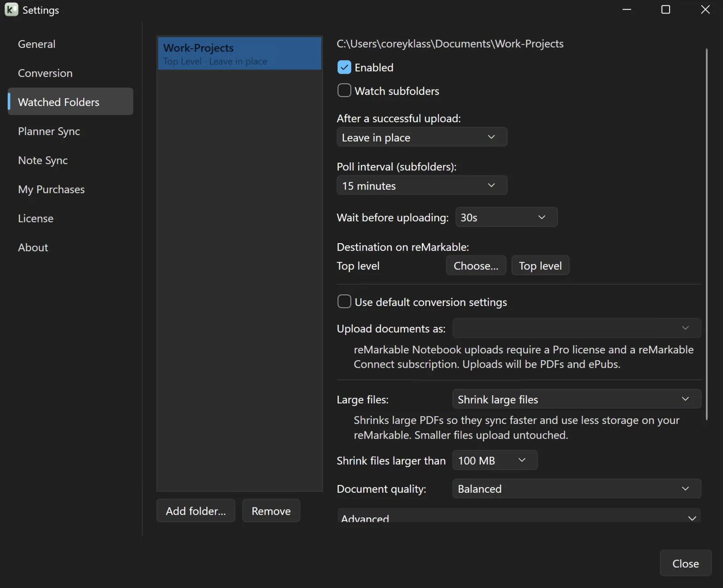Enable Watch subfolders checkbox
The image size is (723, 588).
pos(344,91)
